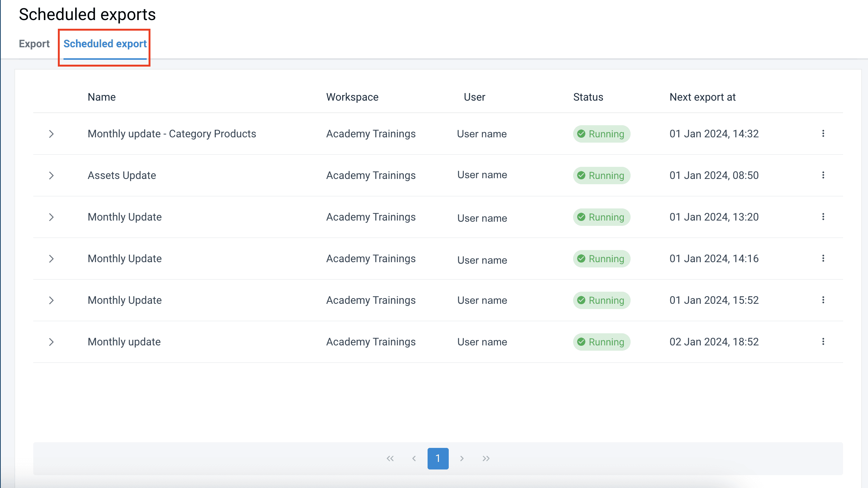Screen dimensions: 868x488
Task: Expand the Assets Update row
Action: pyautogui.click(x=51, y=176)
